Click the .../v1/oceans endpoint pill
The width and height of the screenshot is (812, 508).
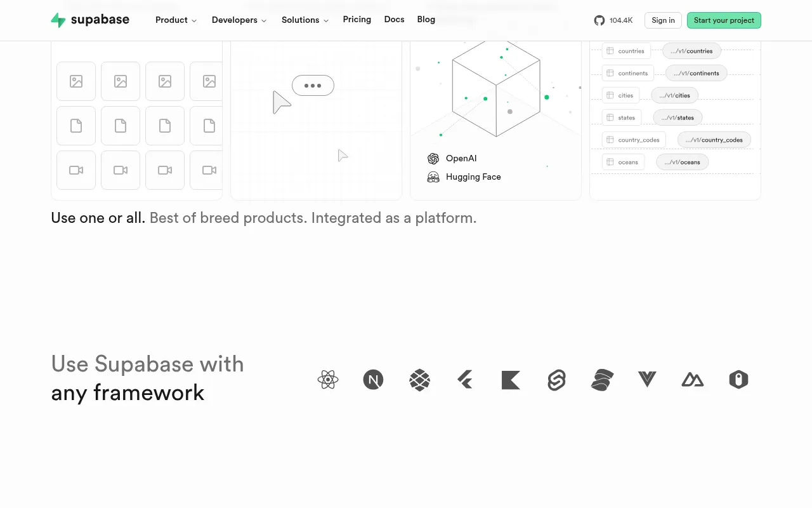click(683, 162)
